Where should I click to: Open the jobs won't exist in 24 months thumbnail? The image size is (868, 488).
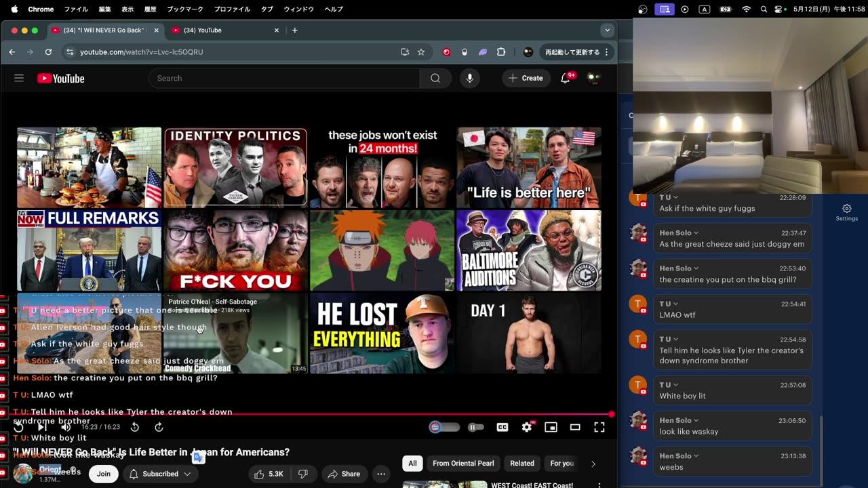(x=382, y=167)
